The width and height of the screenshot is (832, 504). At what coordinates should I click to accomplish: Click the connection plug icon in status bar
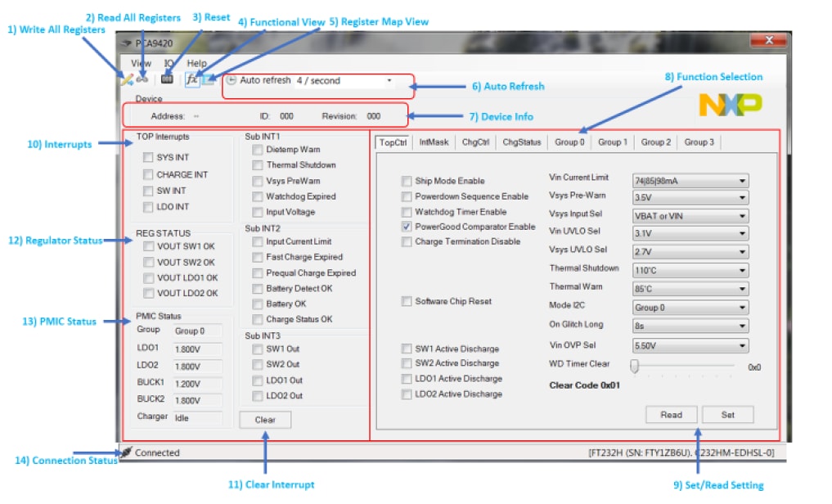(x=126, y=452)
